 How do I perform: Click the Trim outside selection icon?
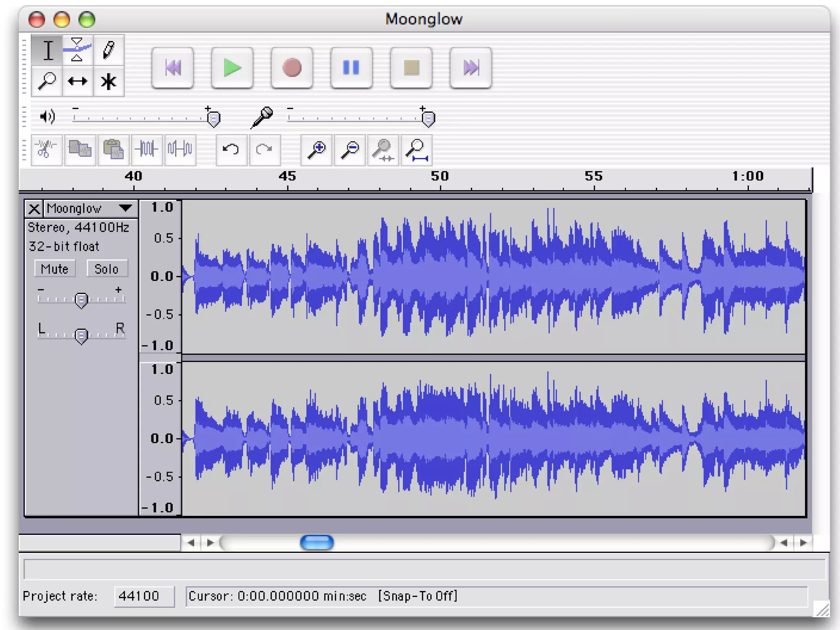click(x=146, y=149)
